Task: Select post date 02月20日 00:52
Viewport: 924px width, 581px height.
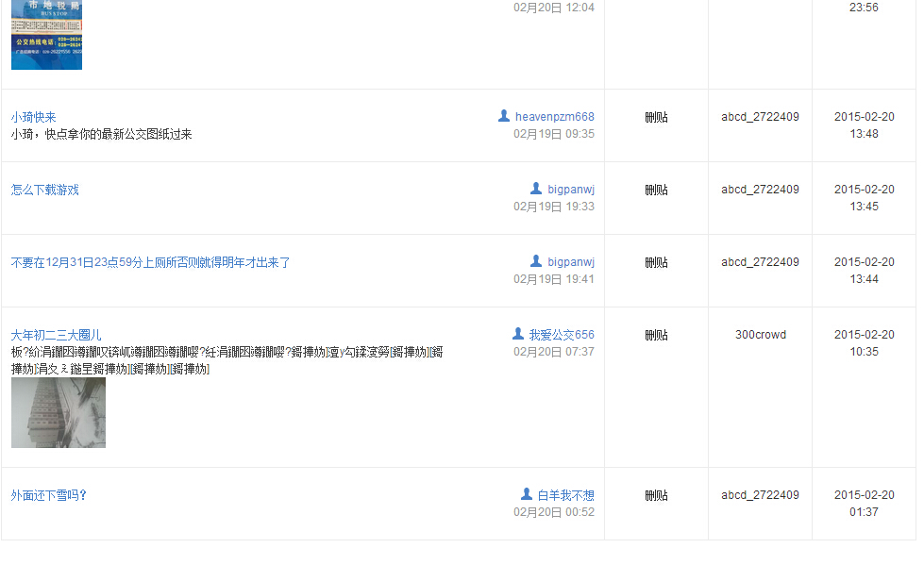Action: click(x=554, y=512)
